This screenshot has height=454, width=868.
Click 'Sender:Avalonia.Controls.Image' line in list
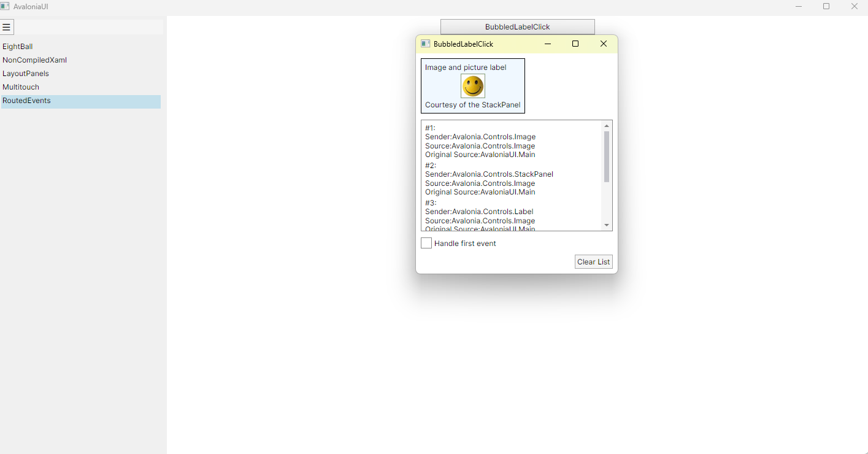pyautogui.click(x=480, y=137)
